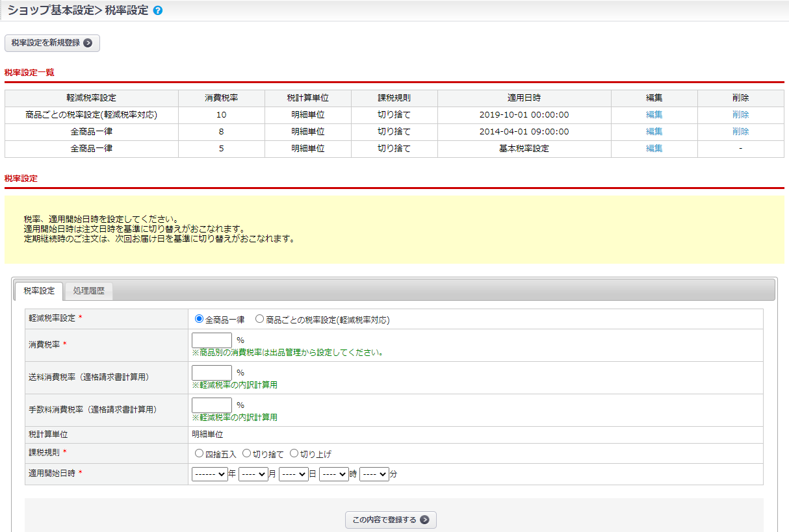The width and height of the screenshot is (789, 532).
Task: Open the year dropdown for 適用開始日時
Action: (209, 474)
